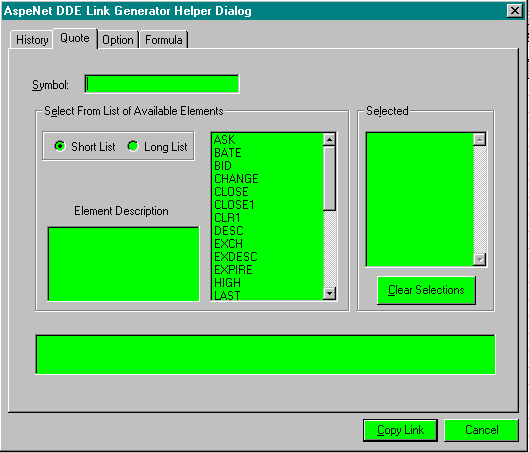Select DESC in the elements list

(268, 231)
